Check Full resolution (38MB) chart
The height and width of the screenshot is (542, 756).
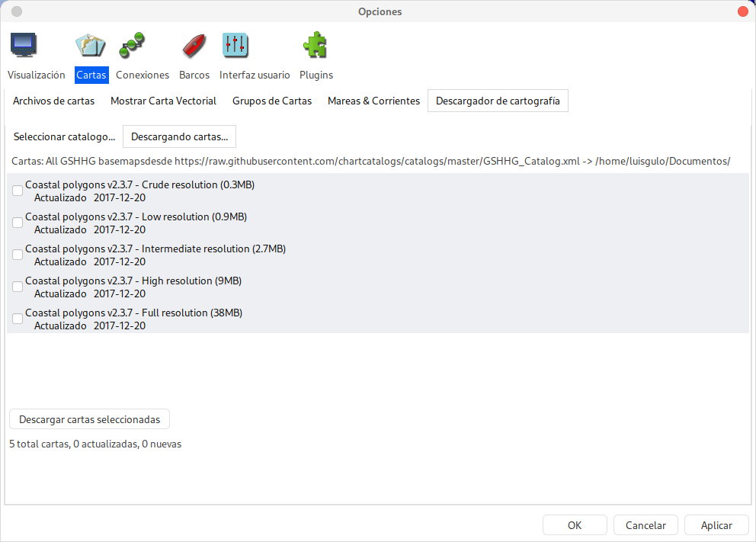(x=18, y=318)
